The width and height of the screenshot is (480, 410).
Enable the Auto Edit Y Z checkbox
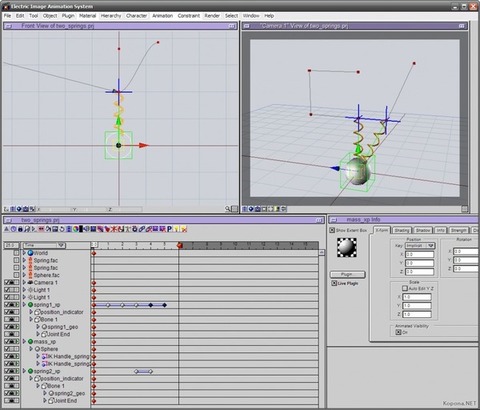[x=405, y=288]
